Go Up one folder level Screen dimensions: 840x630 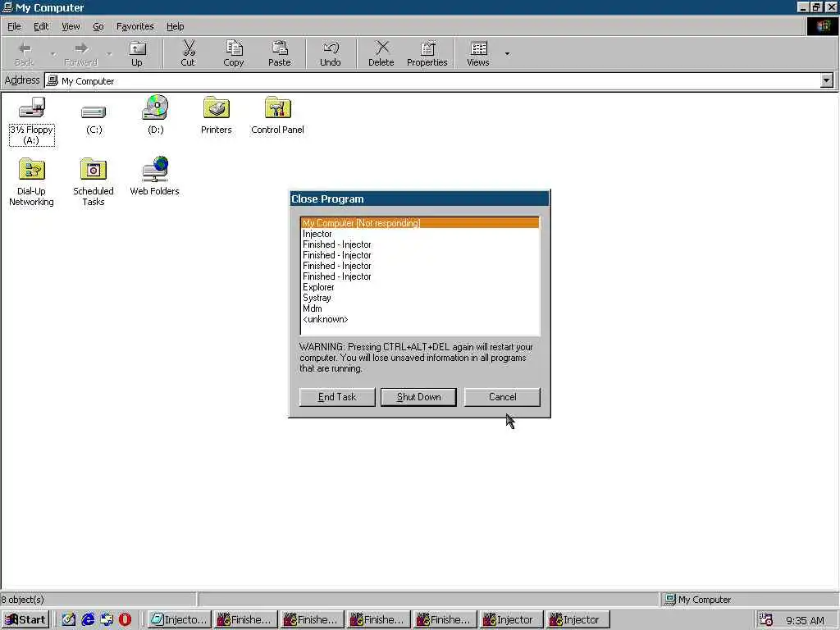[x=137, y=53]
